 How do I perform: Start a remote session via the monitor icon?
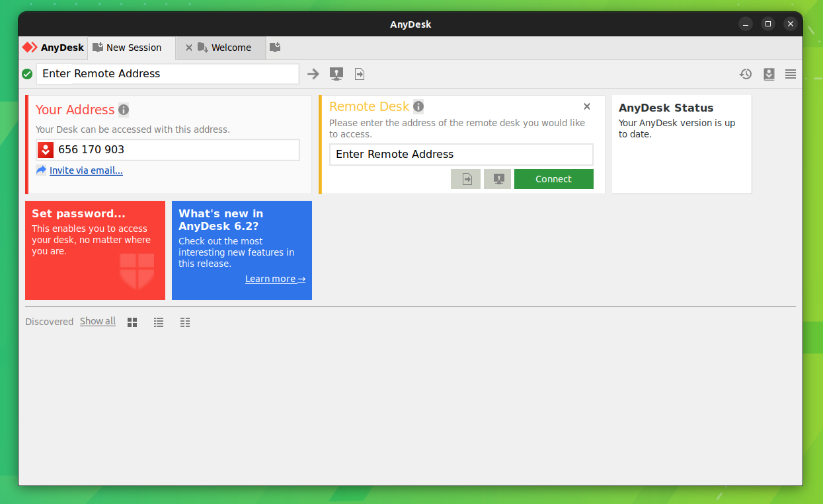336,73
